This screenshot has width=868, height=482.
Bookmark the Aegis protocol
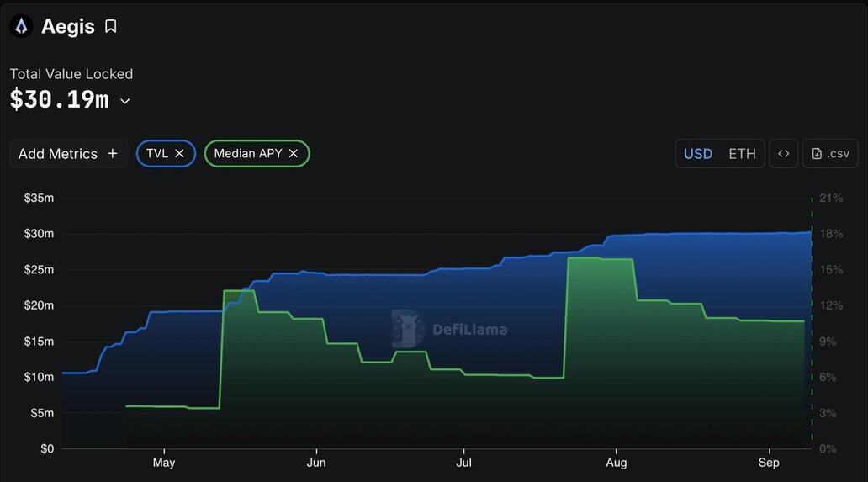pos(111,27)
